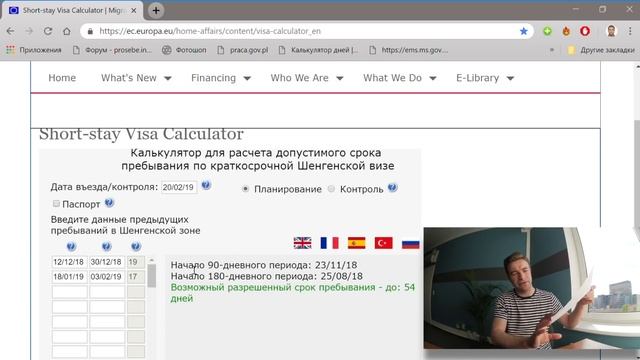Click the exit date field 03/02/19
This screenshot has height=360, width=640.
107,277
